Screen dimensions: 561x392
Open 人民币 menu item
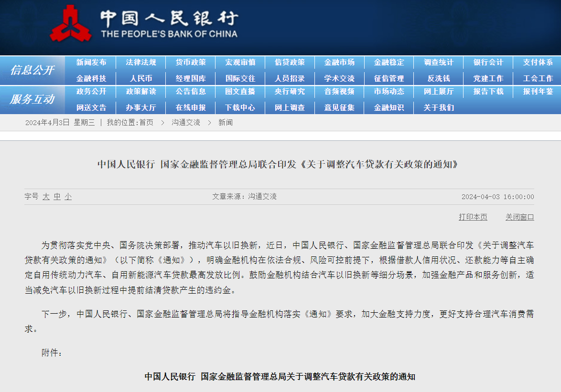141,79
